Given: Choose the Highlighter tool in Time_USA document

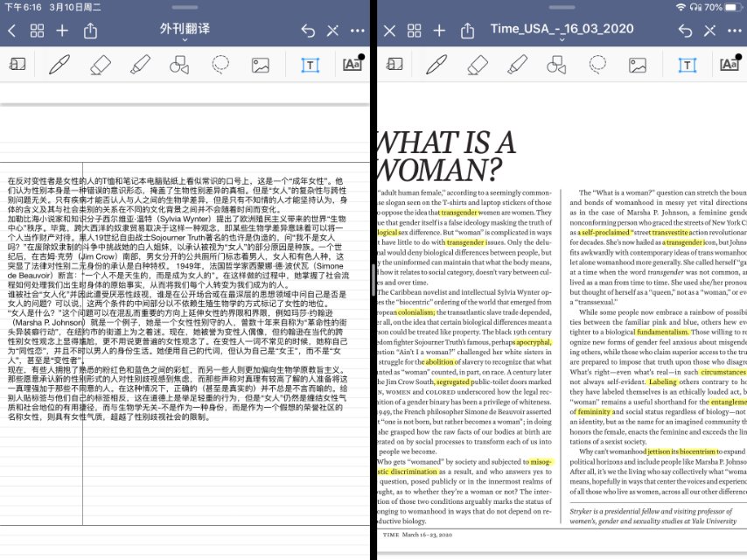Looking at the screenshot, I should click(x=517, y=65).
